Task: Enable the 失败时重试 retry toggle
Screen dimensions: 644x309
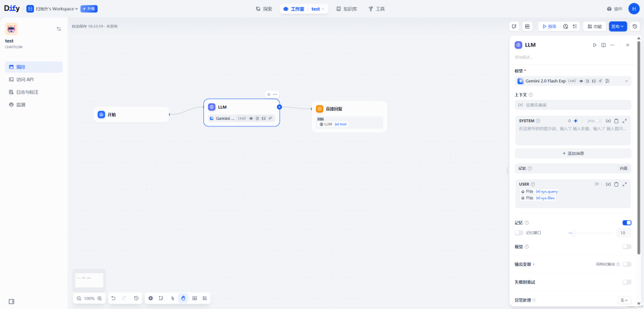Action: coord(627,282)
